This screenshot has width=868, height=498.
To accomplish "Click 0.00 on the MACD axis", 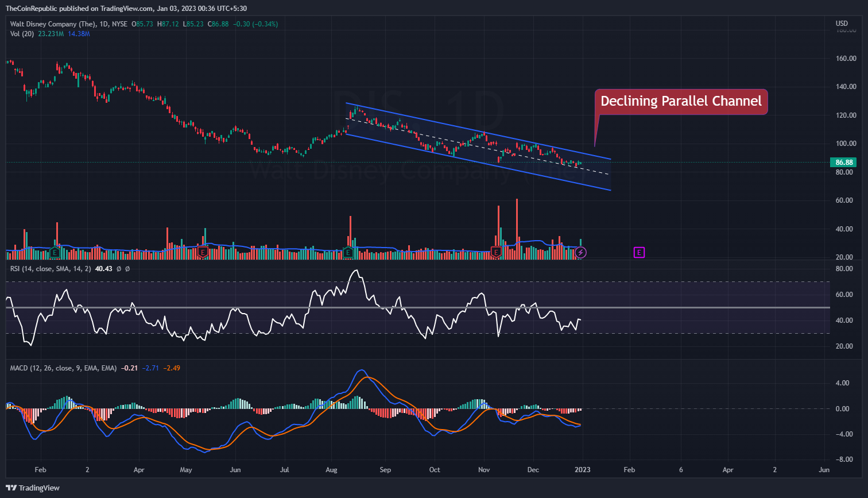I will tap(842, 409).
